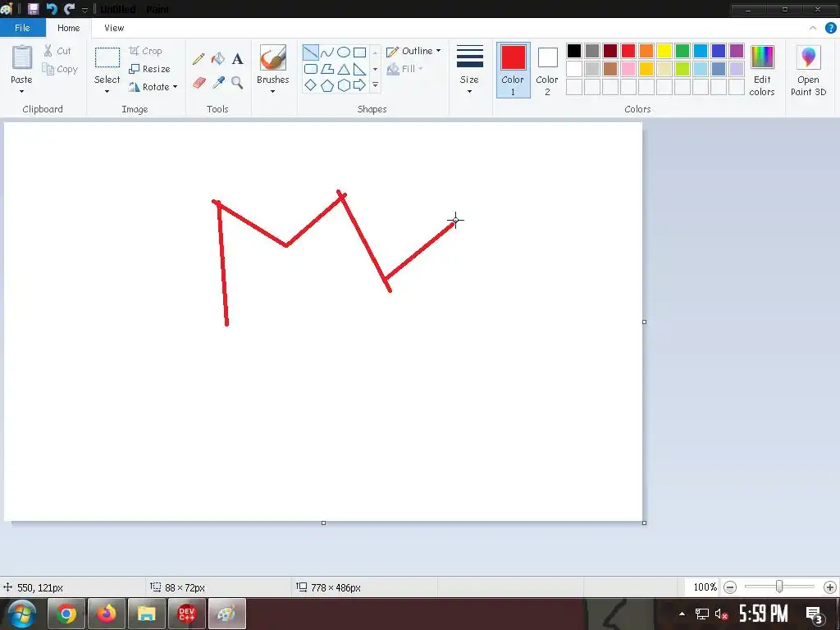Open the Brushes tool
Viewport: 840px width, 630px height.
coord(272,57)
